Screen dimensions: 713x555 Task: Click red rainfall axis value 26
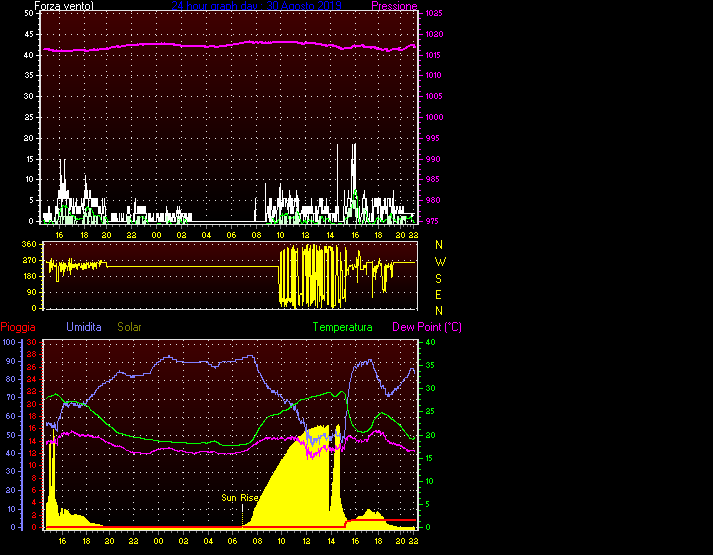[32, 367]
